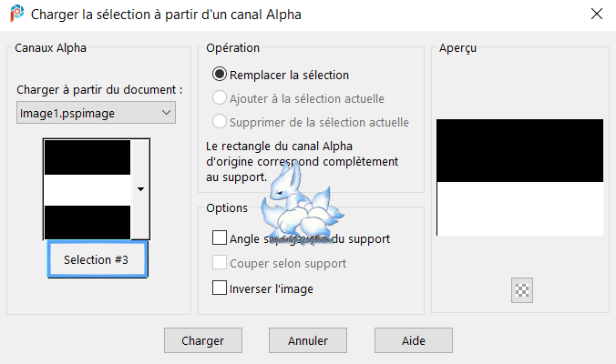Open the Image1.pspimage document dropdown
This screenshot has width=616, height=364.
point(96,113)
